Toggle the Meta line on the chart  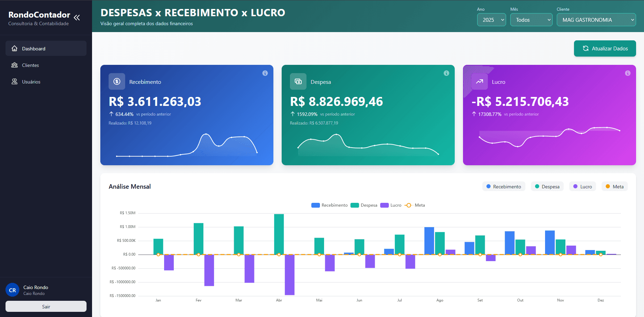pos(614,186)
